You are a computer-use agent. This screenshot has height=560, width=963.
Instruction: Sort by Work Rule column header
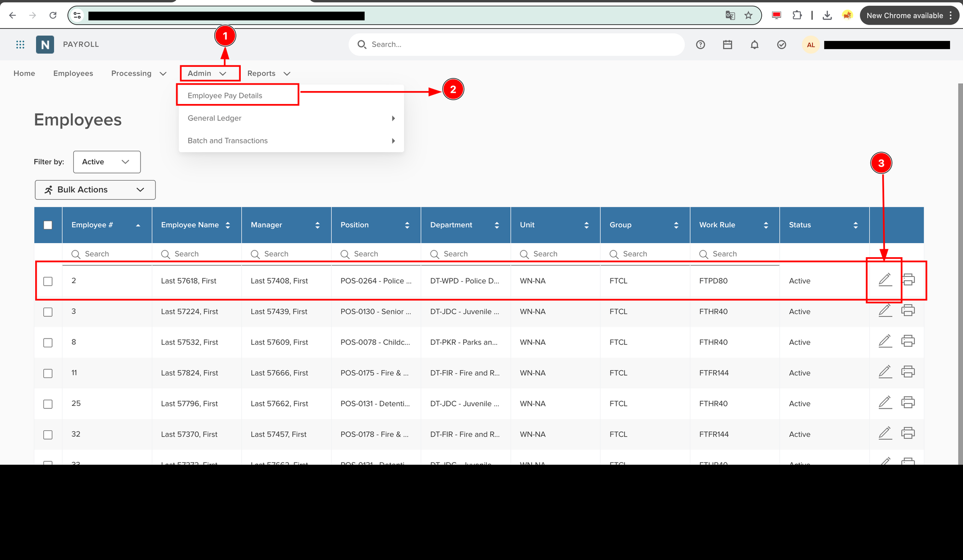point(734,225)
